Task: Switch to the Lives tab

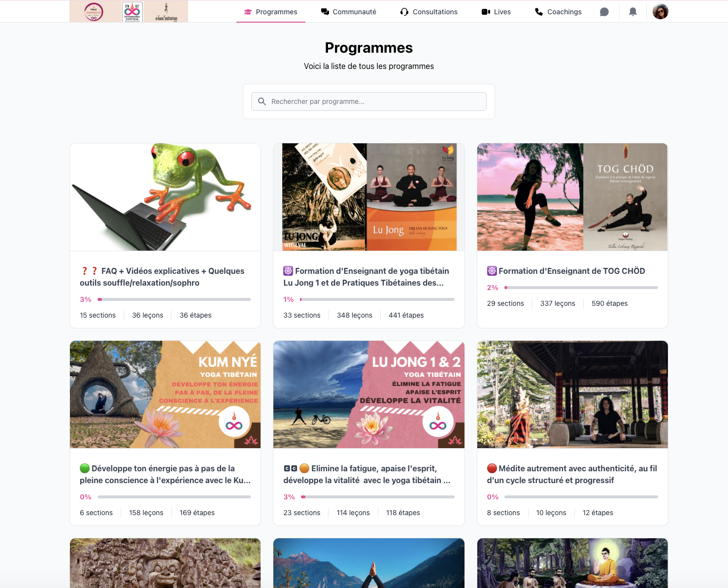Action: [496, 12]
